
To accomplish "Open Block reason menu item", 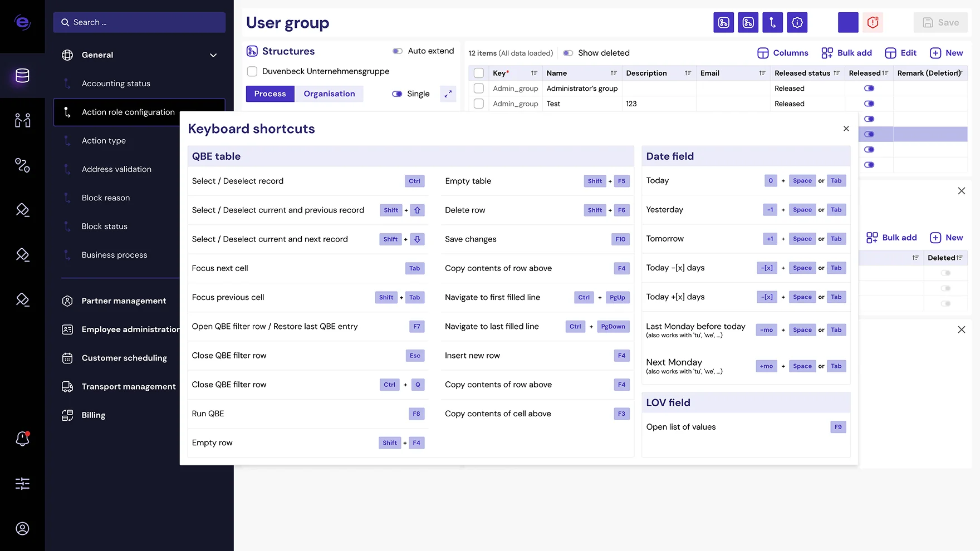I will tap(106, 198).
